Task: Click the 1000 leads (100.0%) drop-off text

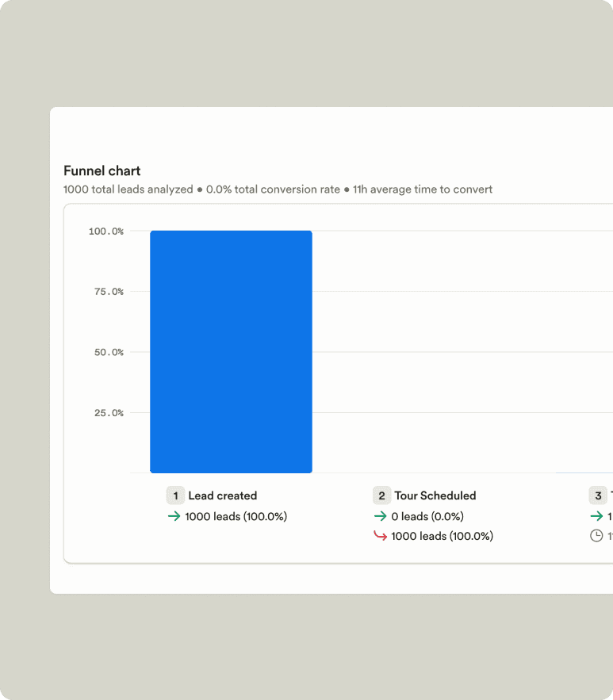Action: (441, 536)
